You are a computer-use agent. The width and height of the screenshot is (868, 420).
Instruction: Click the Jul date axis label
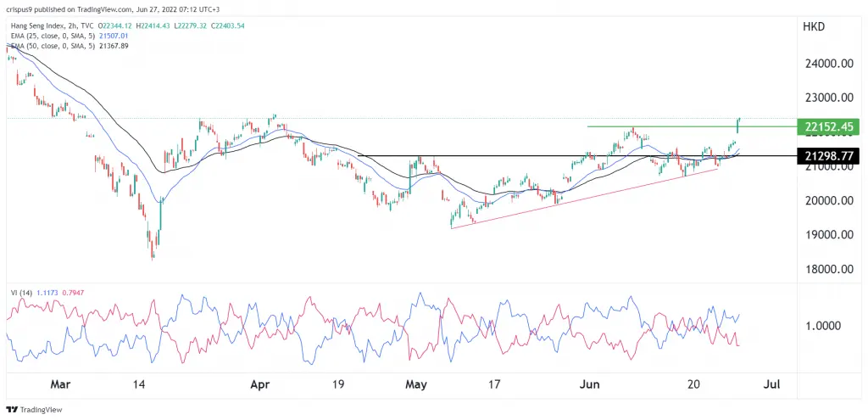click(771, 384)
